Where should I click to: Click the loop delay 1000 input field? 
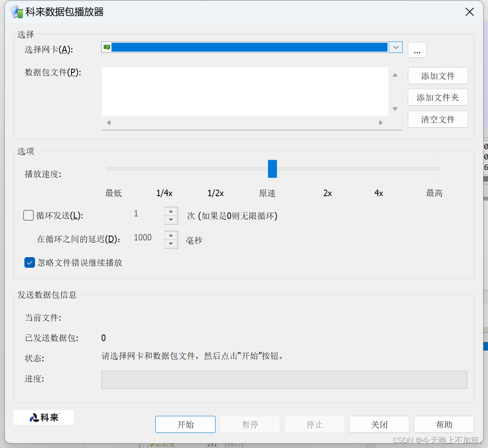[148, 239]
